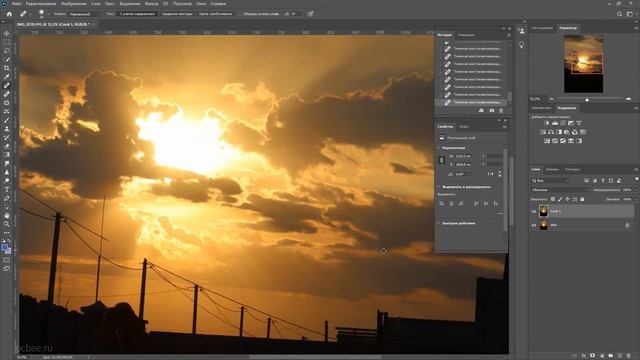Open the Фильтр menu

(x=151, y=4)
